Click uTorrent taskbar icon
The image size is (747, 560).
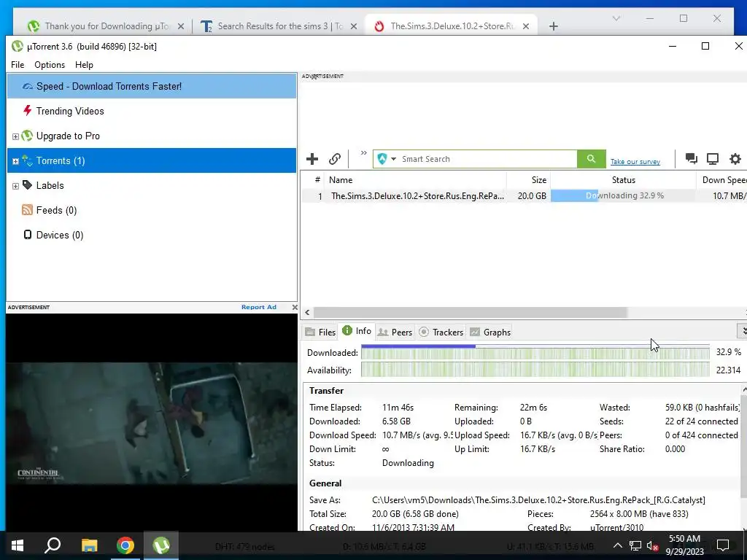161,545
